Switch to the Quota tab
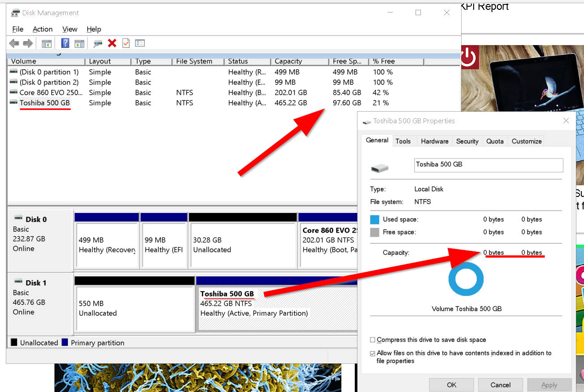 [495, 141]
